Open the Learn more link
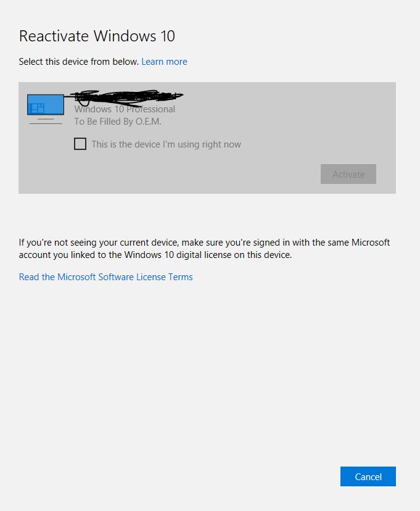The height and width of the screenshot is (511, 420). pos(164,62)
